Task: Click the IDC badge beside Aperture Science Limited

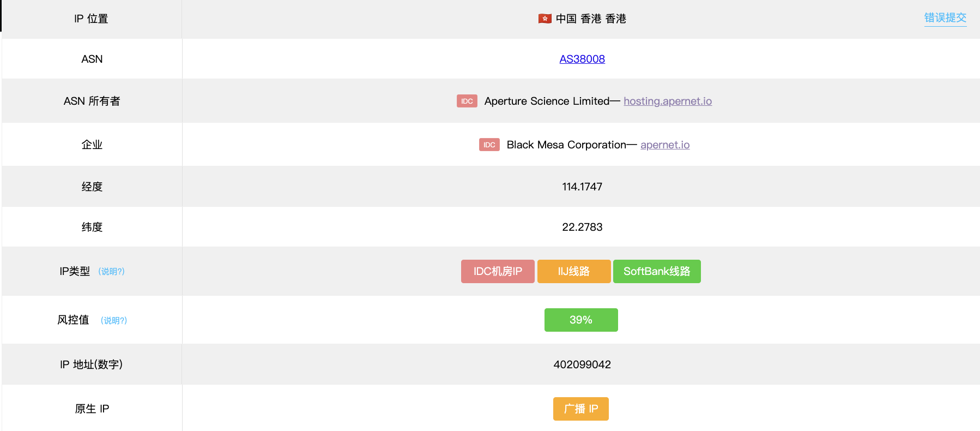Action: [467, 101]
